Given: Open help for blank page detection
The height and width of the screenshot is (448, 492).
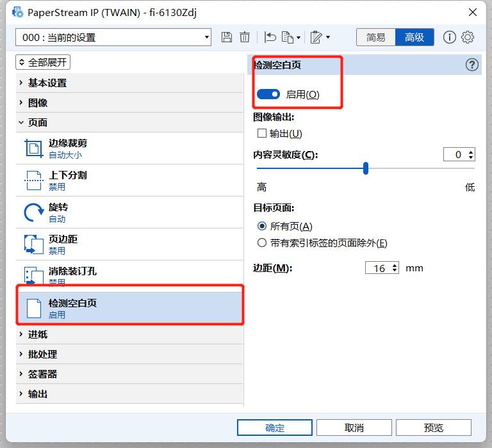Looking at the screenshot, I should pyautogui.click(x=471, y=65).
